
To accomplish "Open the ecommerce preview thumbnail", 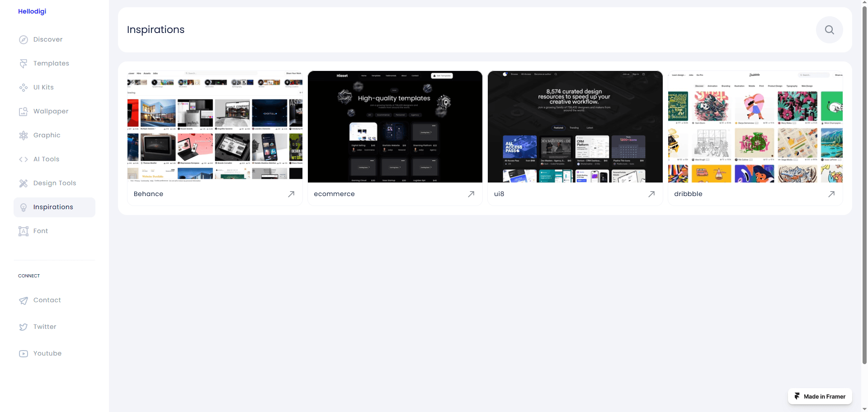I will pos(395,126).
